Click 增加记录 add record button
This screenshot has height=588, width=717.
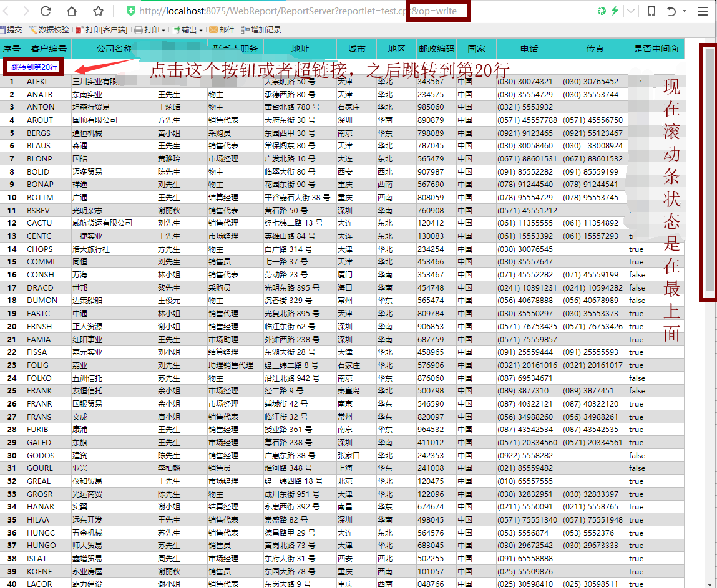point(261,29)
